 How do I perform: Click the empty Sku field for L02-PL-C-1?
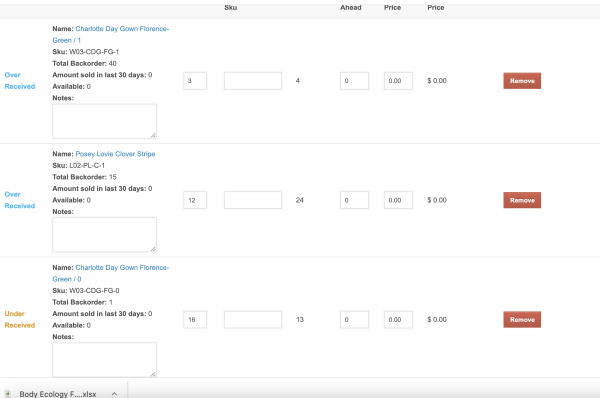[x=253, y=200]
